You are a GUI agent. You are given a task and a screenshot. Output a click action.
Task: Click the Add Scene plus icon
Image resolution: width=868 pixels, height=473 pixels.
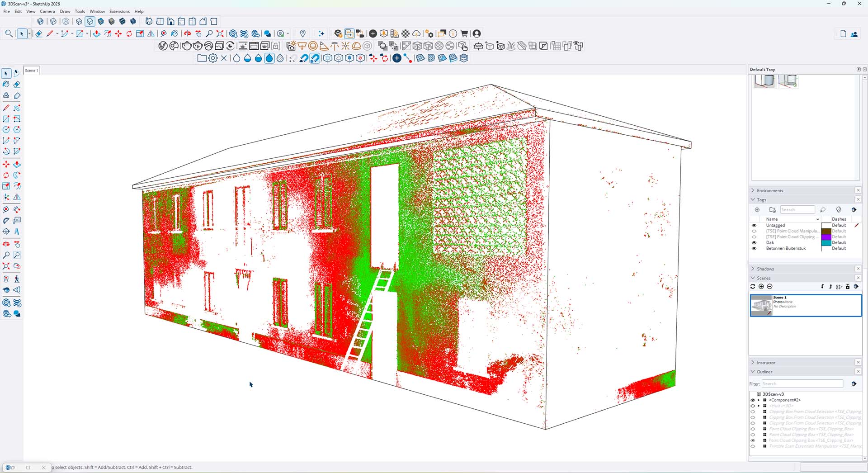pos(761,287)
